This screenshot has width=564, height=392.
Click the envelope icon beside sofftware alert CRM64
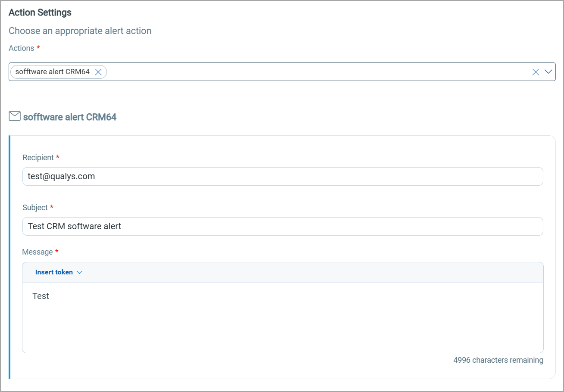click(15, 116)
